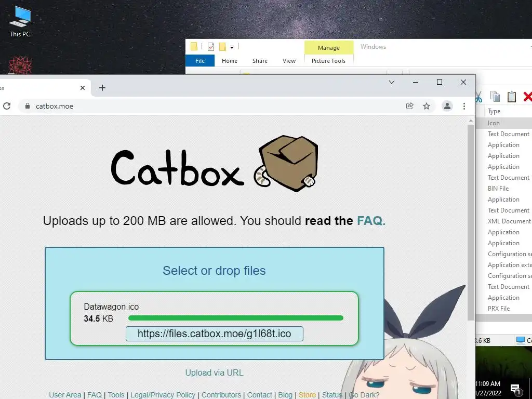Open Upload via URL link
This screenshot has height=399, width=532.
point(214,373)
